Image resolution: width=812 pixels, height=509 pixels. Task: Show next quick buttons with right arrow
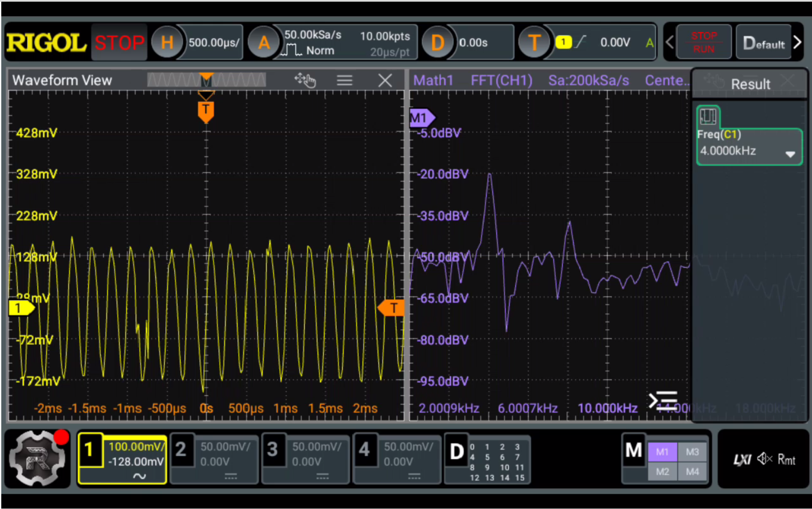click(797, 42)
